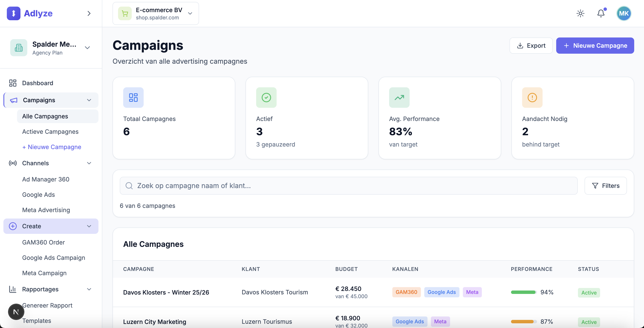Click the Nieuwe Campagne button
Image resolution: width=644 pixels, height=328 pixels.
pyautogui.click(x=595, y=45)
